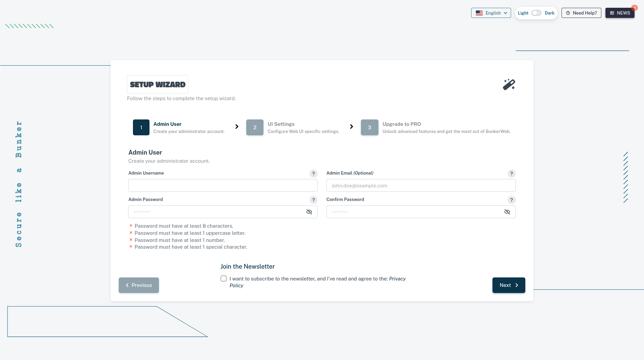Open the English language dropdown
The image size is (644, 360).
491,13
